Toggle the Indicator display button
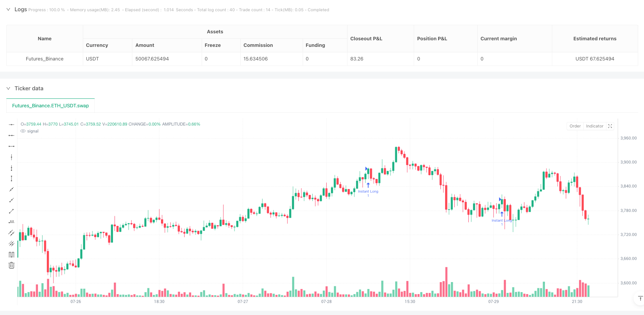The width and height of the screenshot is (644, 315). [x=594, y=126]
